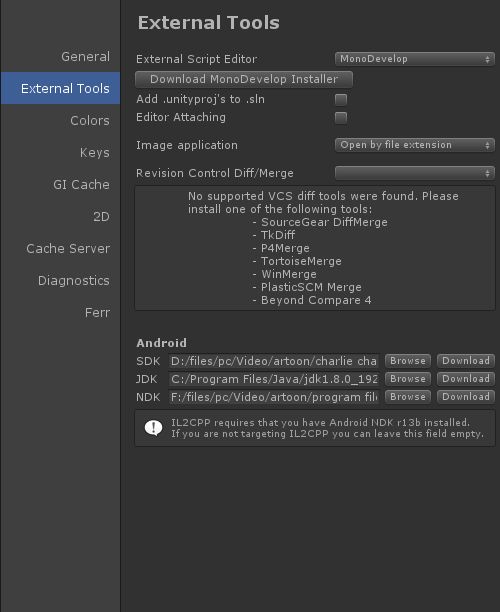Click the Android section heading
This screenshot has height=612, width=500.
point(162,343)
